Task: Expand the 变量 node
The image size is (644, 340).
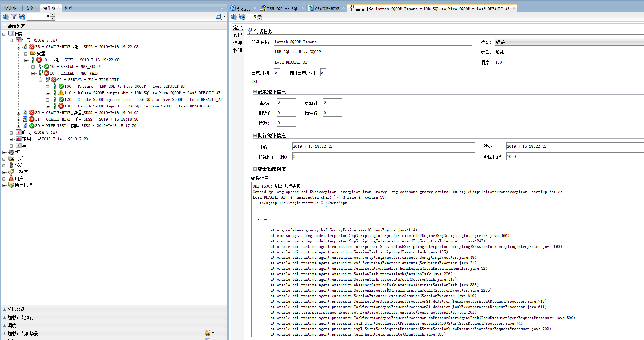Action: point(26,53)
